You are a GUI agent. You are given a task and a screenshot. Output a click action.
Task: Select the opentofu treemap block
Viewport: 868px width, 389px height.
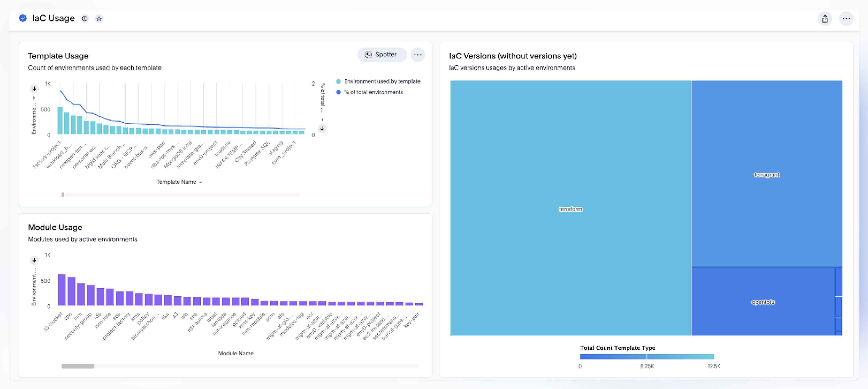tap(763, 302)
